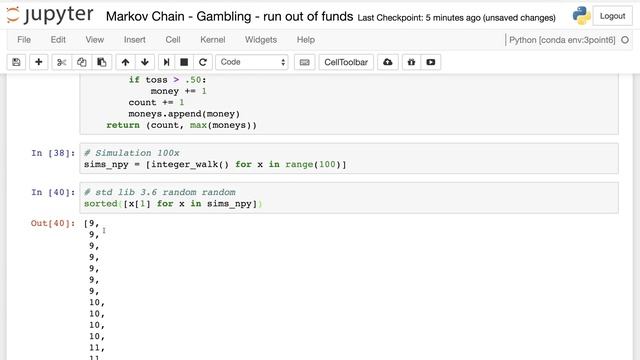Run cell and select below
640x360 pixels.
click(166, 62)
